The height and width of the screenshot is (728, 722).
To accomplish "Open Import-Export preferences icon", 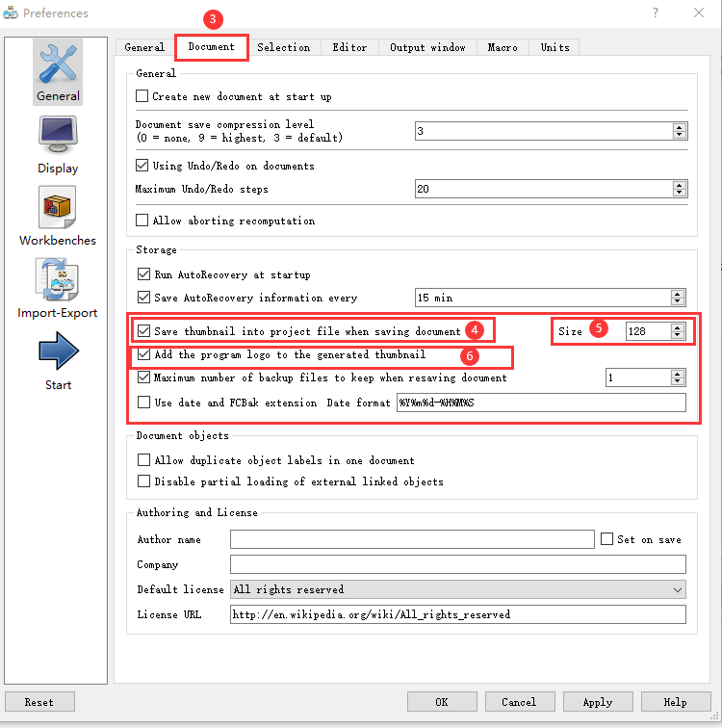I will click(58, 279).
